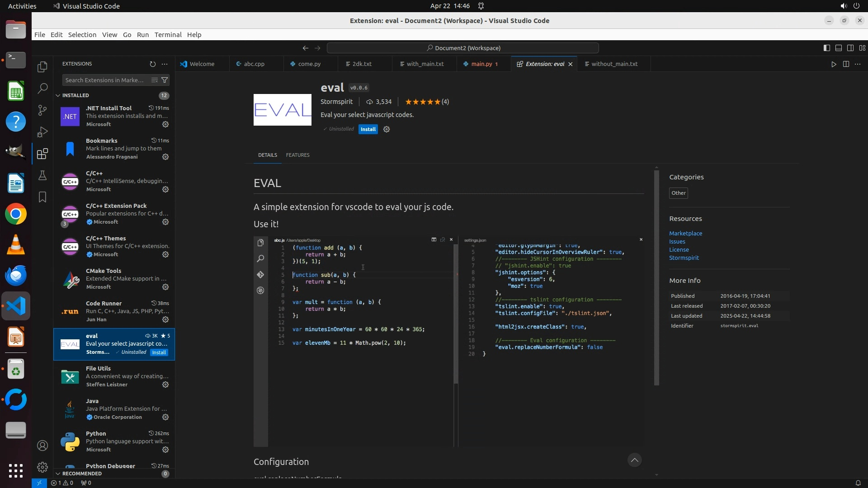Open the Terminal menu

pos(168,35)
